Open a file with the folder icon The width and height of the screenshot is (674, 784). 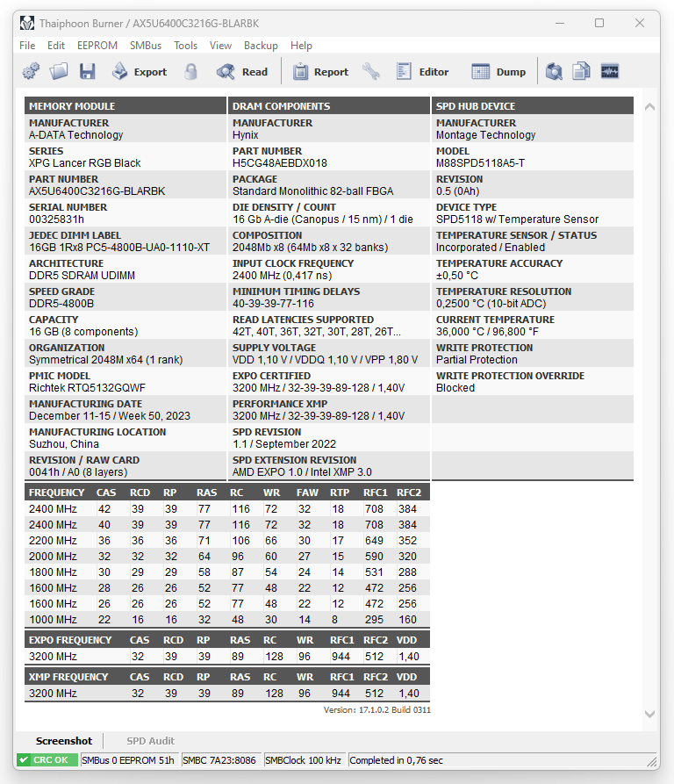tap(59, 71)
